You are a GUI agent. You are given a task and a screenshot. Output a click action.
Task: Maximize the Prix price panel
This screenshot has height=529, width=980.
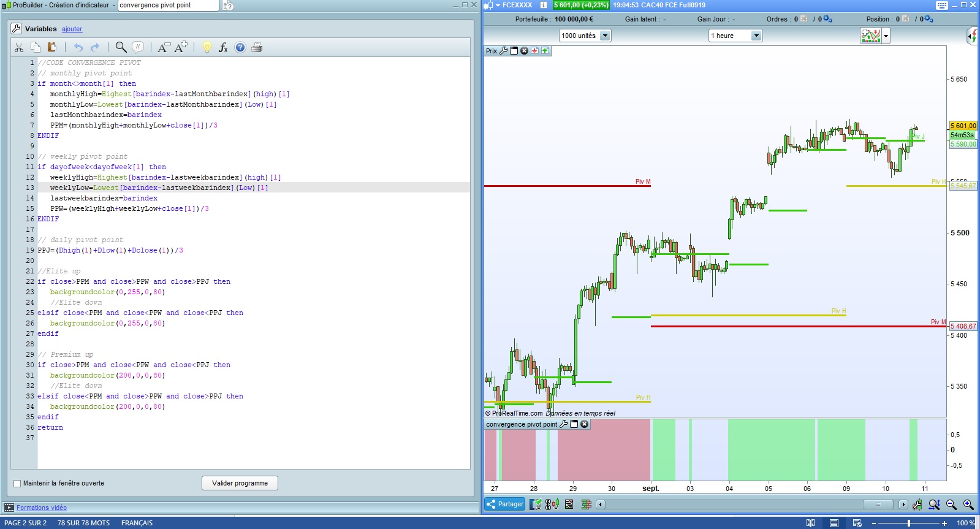514,51
